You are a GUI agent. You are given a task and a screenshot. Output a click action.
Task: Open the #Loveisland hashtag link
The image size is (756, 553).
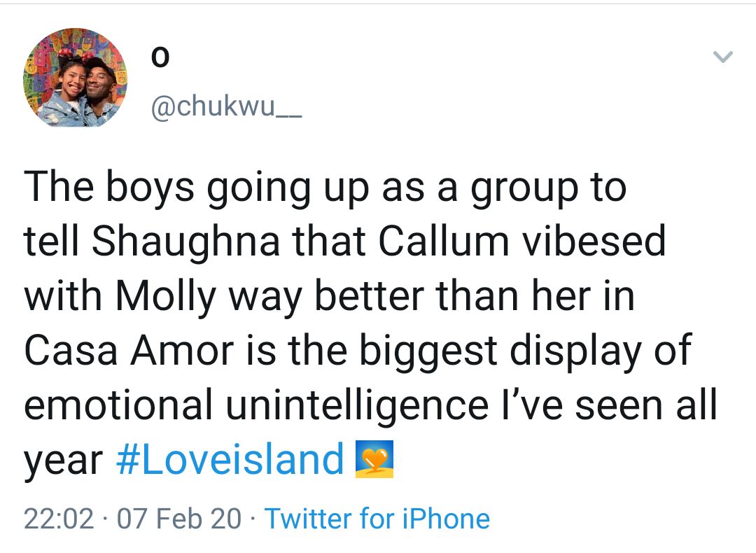[x=230, y=459]
